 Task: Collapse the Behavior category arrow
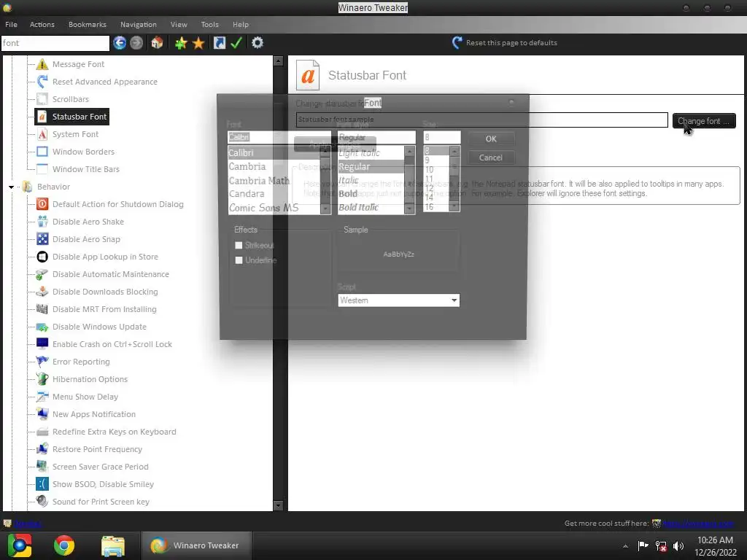click(x=12, y=187)
